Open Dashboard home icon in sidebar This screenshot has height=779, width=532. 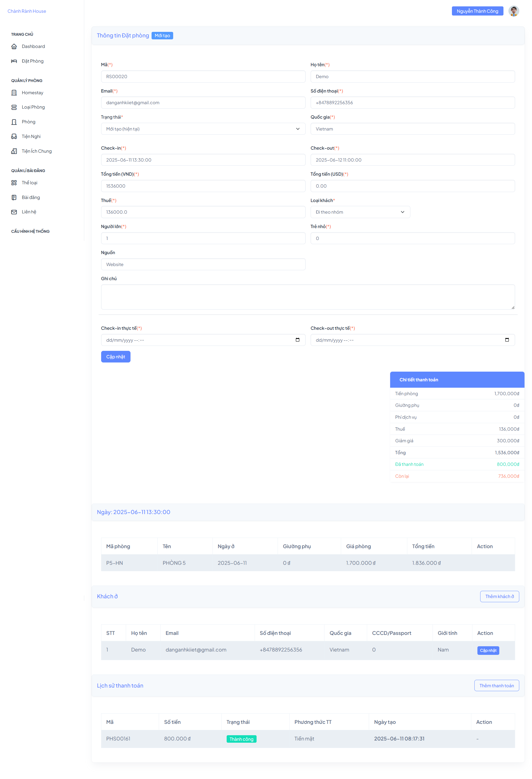14,47
